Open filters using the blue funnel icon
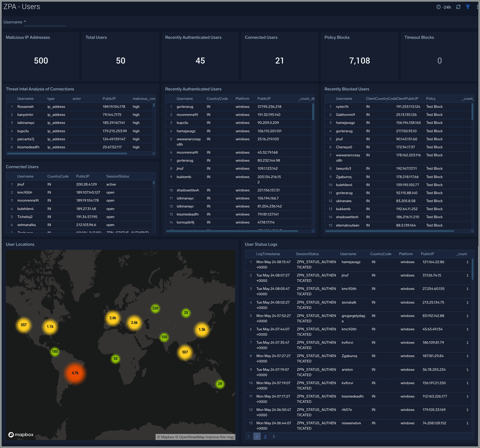The image size is (480, 448). point(468,7)
